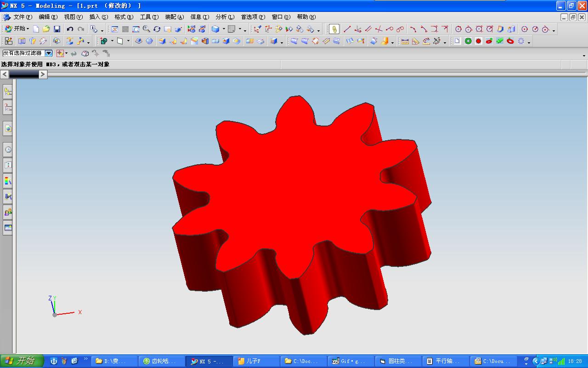This screenshot has height=368, width=588.
Task: Click the Windows 开始 Start button
Action: pos(22,361)
